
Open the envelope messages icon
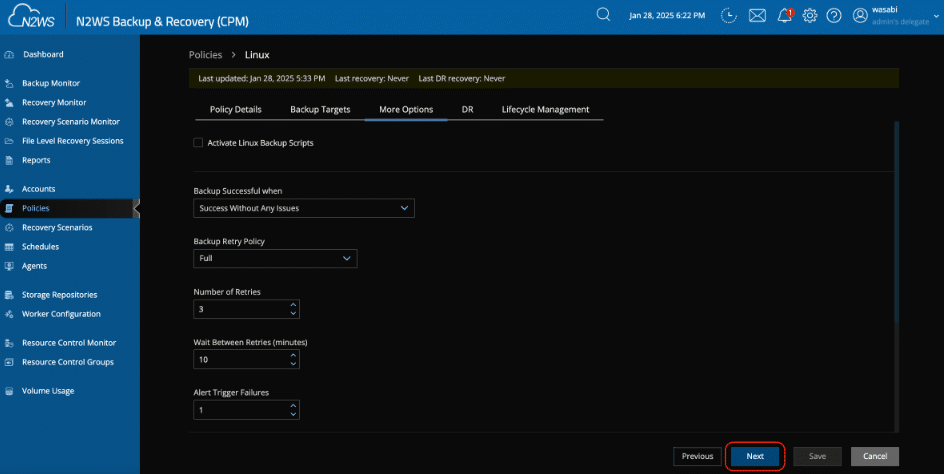[x=758, y=16]
